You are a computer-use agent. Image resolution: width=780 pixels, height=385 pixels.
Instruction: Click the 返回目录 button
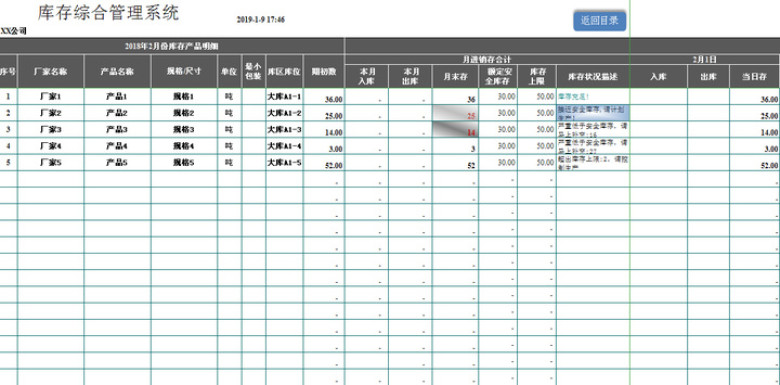(x=599, y=21)
